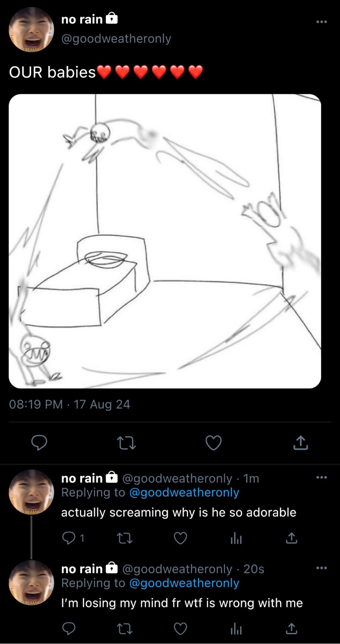Open the main tweet author's profile picture
This screenshot has height=644, width=340.
(31, 30)
